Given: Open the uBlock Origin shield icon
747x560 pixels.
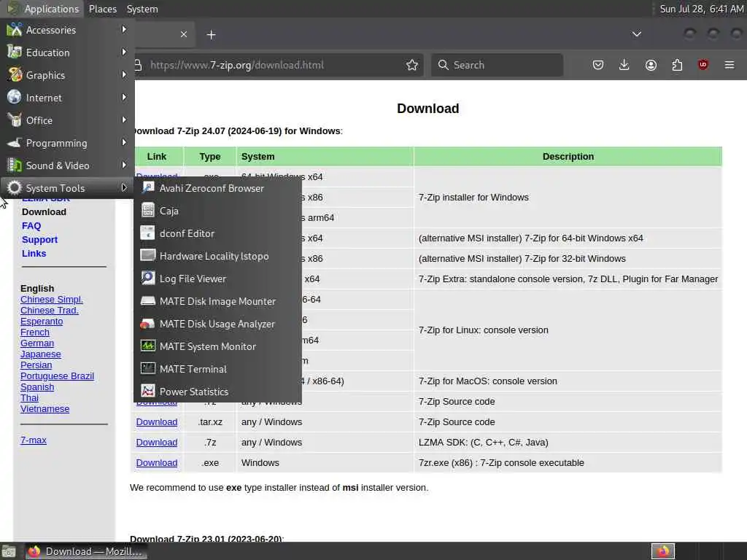Looking at the screenshot, I should pos(703,65).
